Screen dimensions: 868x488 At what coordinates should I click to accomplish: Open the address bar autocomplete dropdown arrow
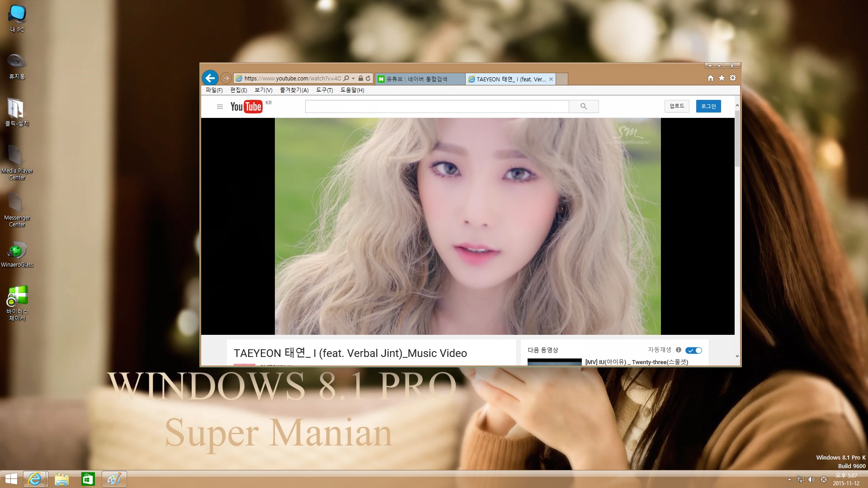point(354,79)
